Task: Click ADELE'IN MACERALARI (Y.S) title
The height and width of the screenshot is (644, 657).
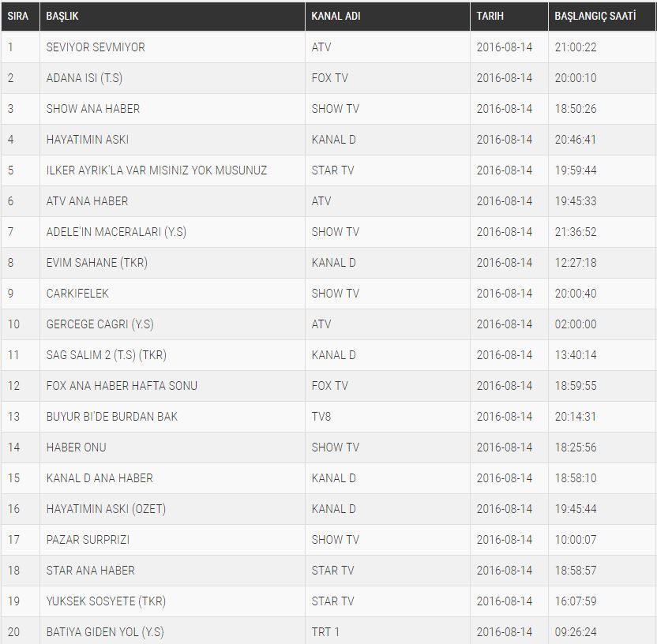Action: click(116, 232)
